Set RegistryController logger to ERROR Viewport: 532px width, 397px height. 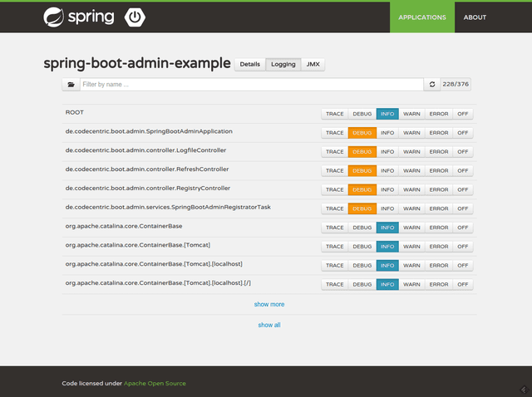(438, 190)
